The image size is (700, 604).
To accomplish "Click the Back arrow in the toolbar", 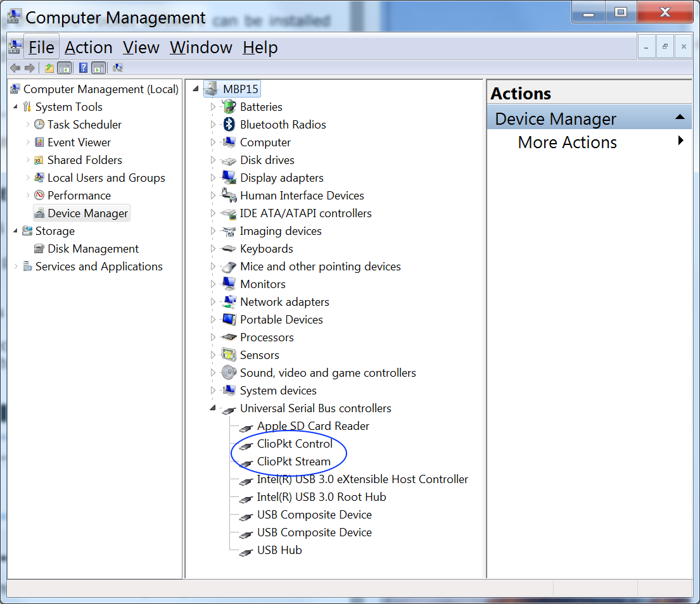I will (x=15, y=68).
